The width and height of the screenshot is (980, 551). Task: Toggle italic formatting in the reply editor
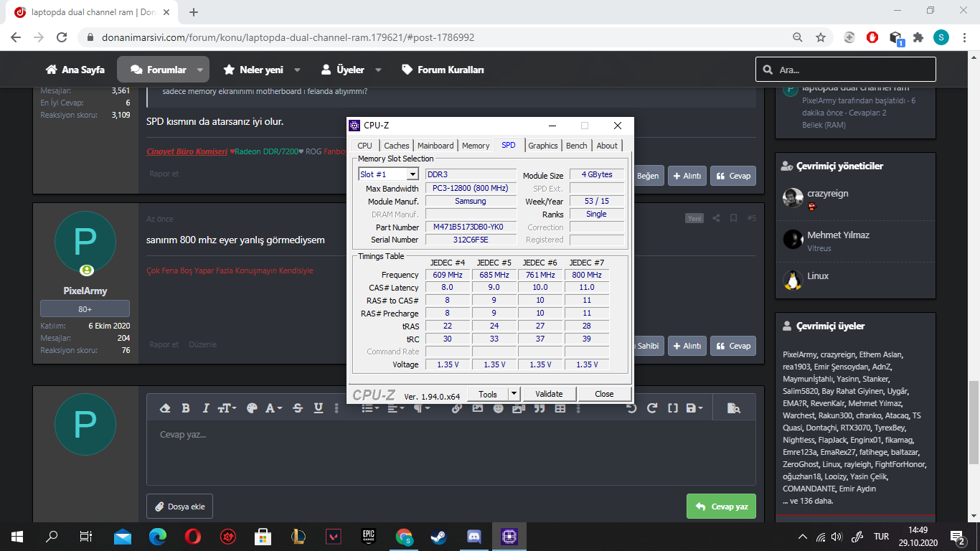(x=206, y=408)
